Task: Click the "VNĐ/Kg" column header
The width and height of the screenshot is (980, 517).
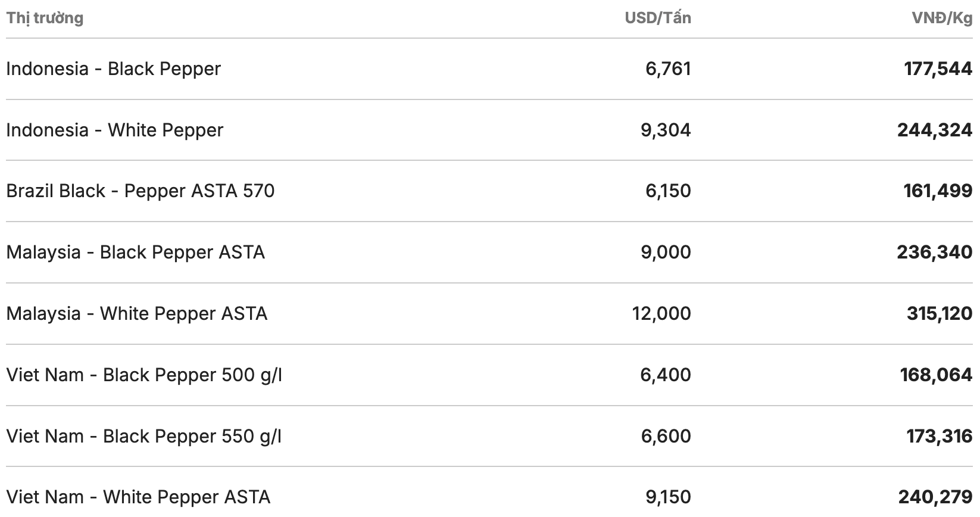Action: point(942,18)
